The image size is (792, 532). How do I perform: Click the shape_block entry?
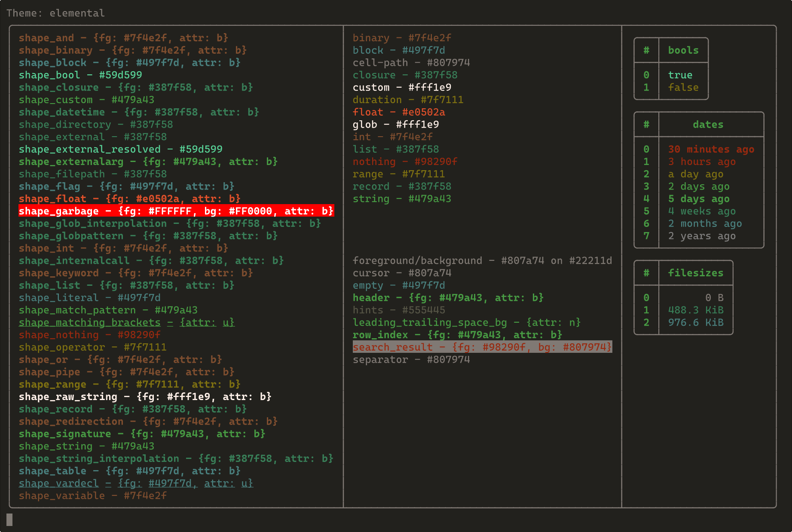(x=130, y=63)
